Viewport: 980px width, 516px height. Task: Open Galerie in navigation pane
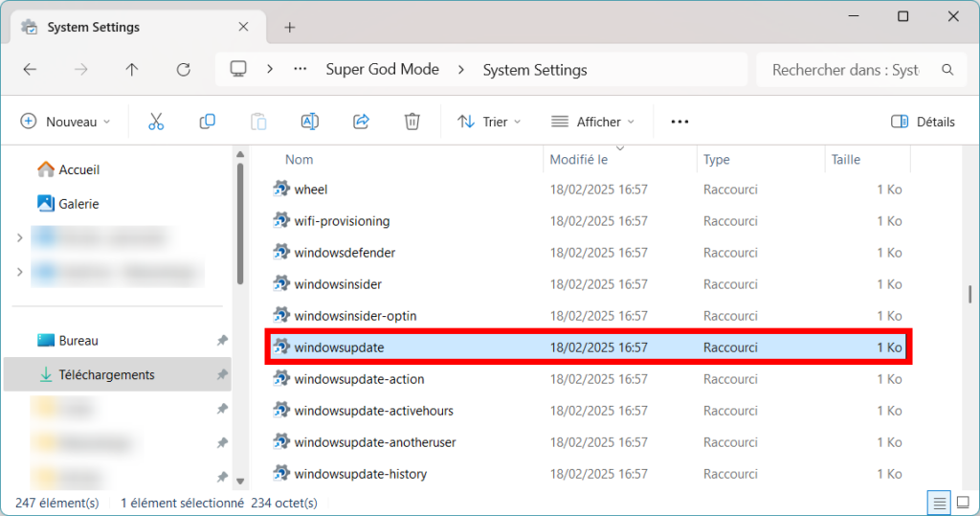[68, 204]
